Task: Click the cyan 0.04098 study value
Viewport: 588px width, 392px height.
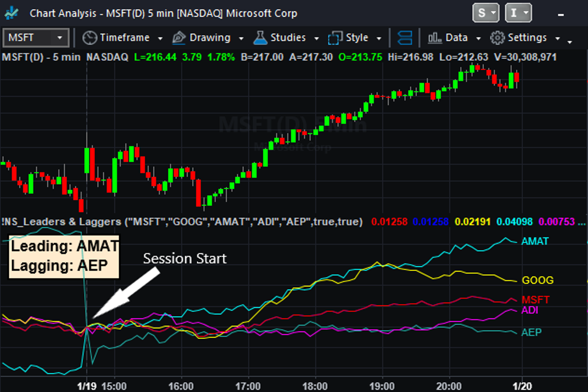Action: click(515, 222)
